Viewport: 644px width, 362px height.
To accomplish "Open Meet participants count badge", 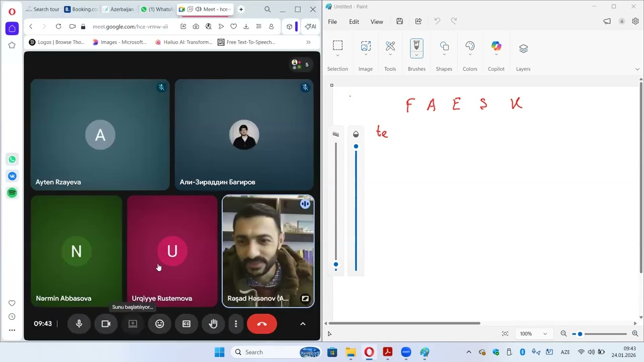I will (301, 64).
